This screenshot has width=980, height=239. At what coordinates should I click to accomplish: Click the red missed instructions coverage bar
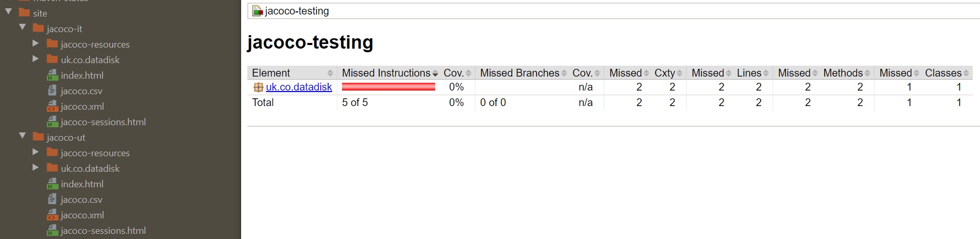tap(388, 87)
